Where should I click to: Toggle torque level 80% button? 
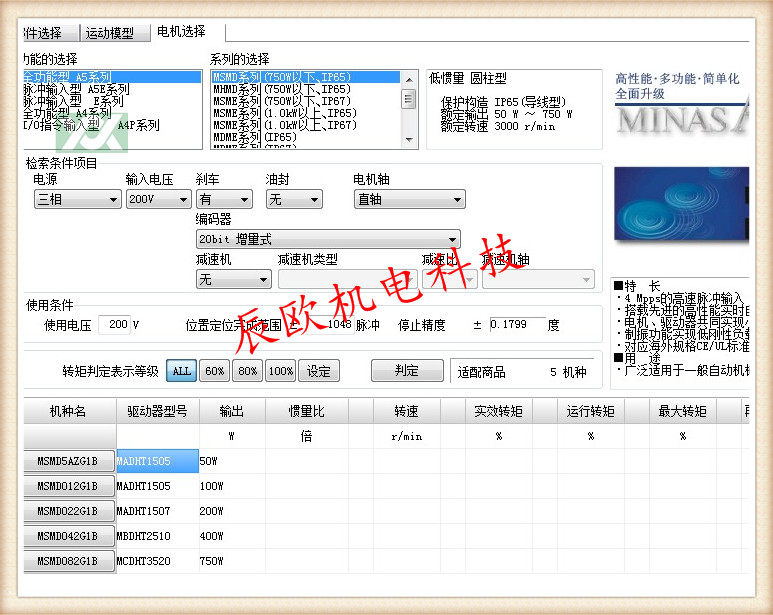pyautogui.click(x=247, y=371)
